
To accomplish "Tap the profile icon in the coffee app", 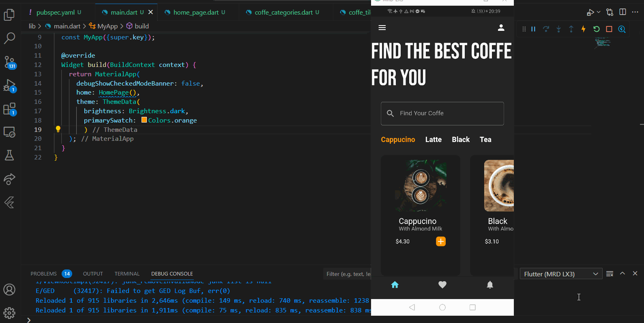I will 501,28.
